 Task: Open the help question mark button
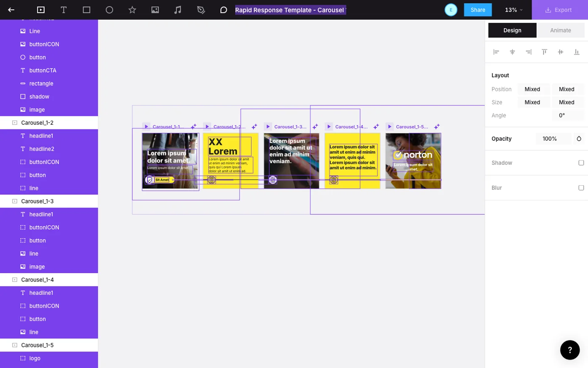(570, 350)
